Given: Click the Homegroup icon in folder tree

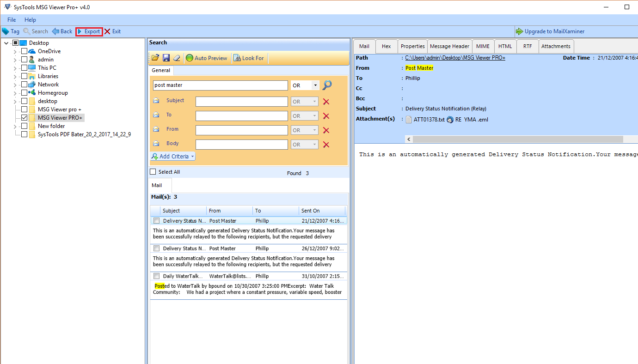Looking at the screenshot, I should click(x=32, y=93).
